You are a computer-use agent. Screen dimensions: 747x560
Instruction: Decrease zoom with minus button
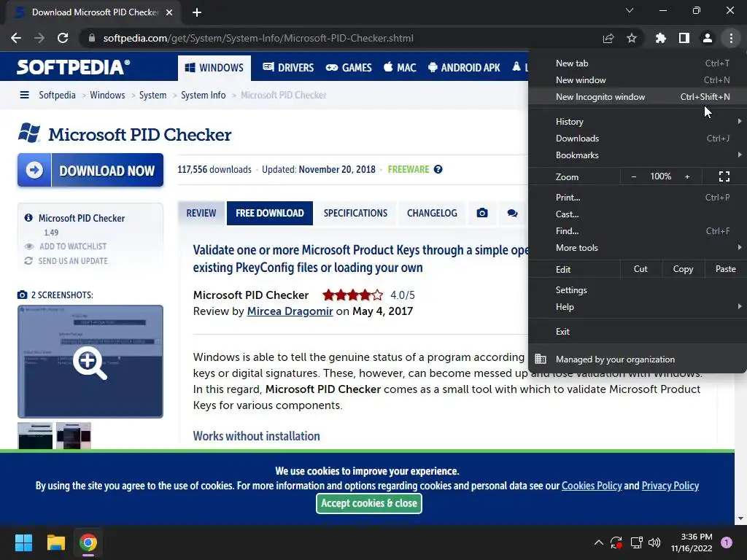coord(634,176)
